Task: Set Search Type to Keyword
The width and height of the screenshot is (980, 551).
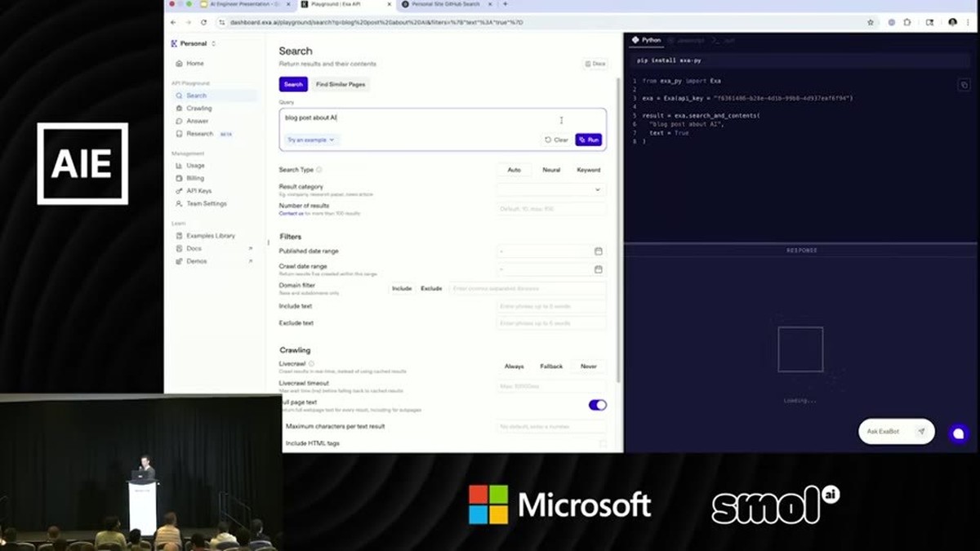Action: 589,170
